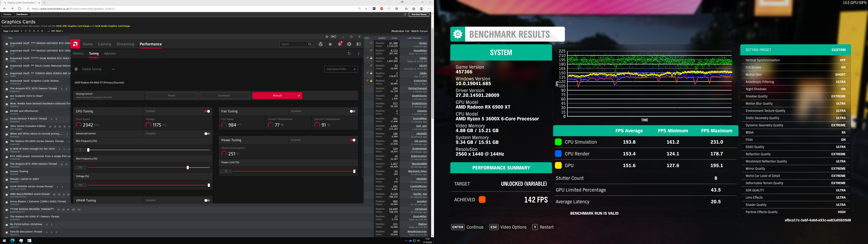The width and height of the screenshot is (868, 244).
Task: Open the Watch Forum link
Action: pos(419,31)
